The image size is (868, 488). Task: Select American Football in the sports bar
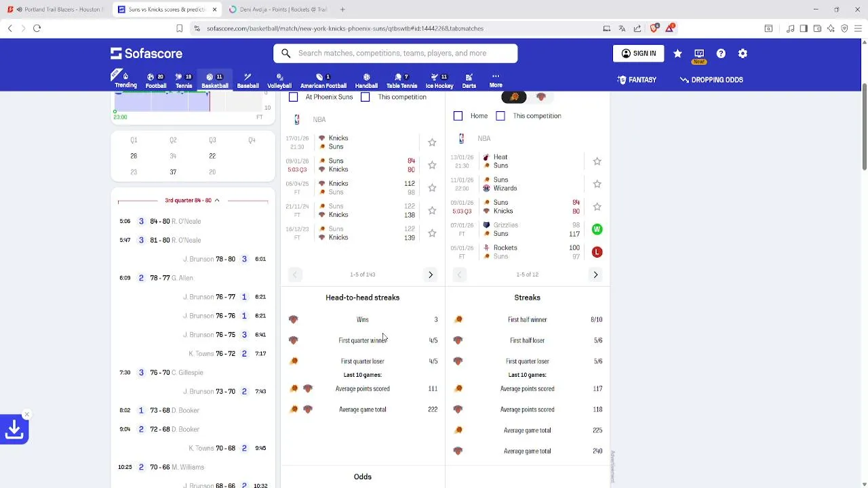tap(323, 81)
